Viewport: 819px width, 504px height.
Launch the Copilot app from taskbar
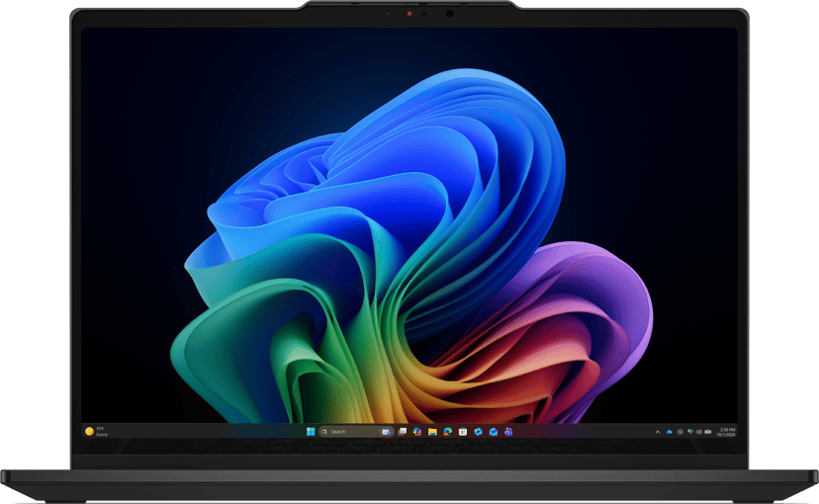[417, 432]
